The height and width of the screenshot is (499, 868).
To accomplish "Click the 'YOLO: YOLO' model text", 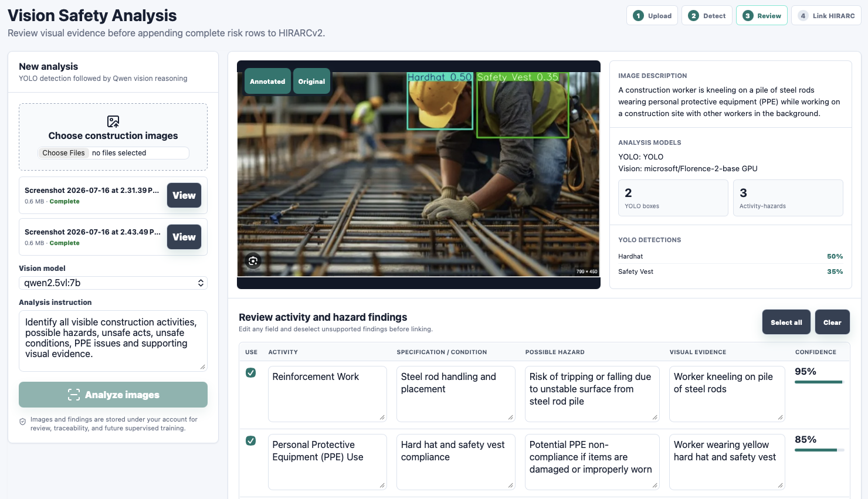I will 641,157.
